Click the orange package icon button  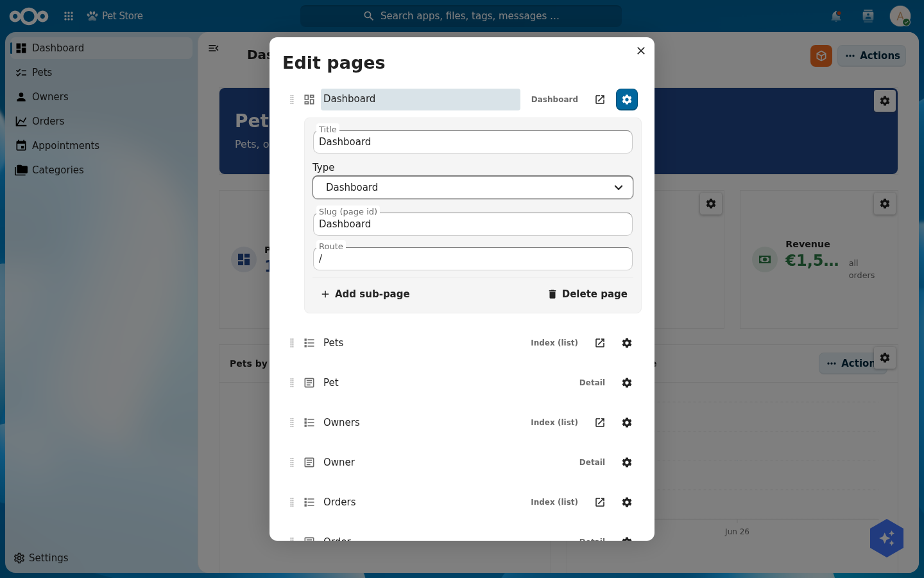point(821,56)
